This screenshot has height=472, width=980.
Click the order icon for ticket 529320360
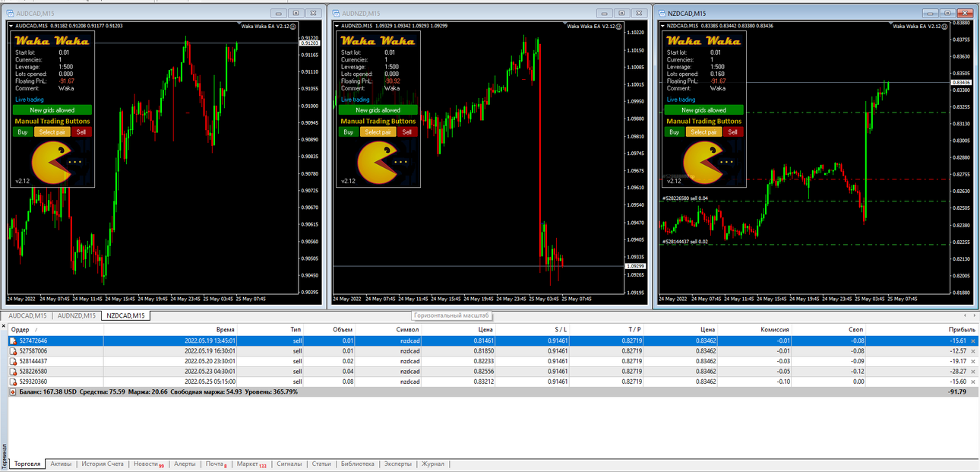[x=13, y=381]
